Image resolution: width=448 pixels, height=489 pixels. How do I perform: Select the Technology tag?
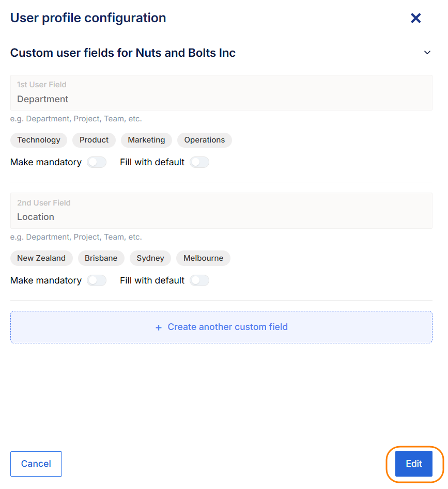coord(39,140)
